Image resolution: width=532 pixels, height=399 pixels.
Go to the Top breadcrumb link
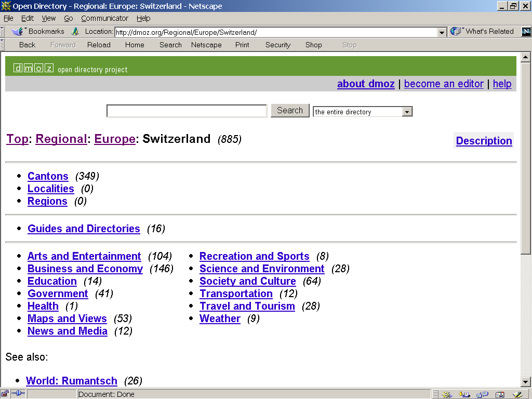17,139
